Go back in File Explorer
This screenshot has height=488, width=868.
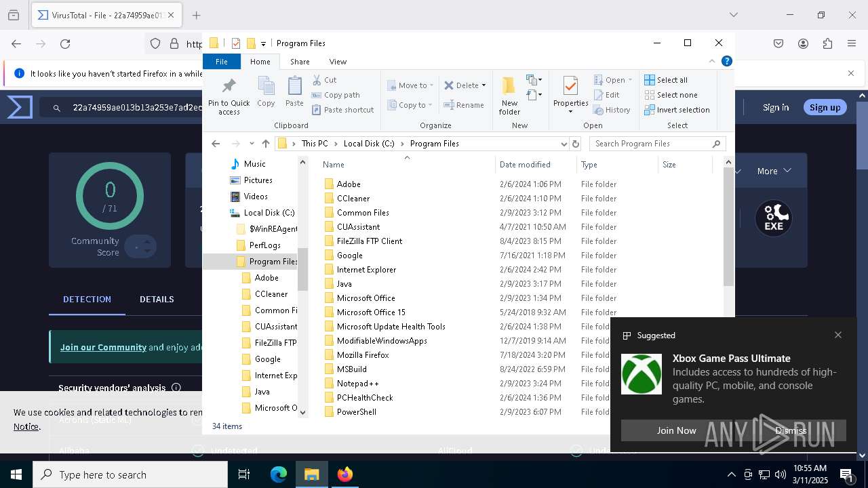pyautogui.click(x=216, y=144)
